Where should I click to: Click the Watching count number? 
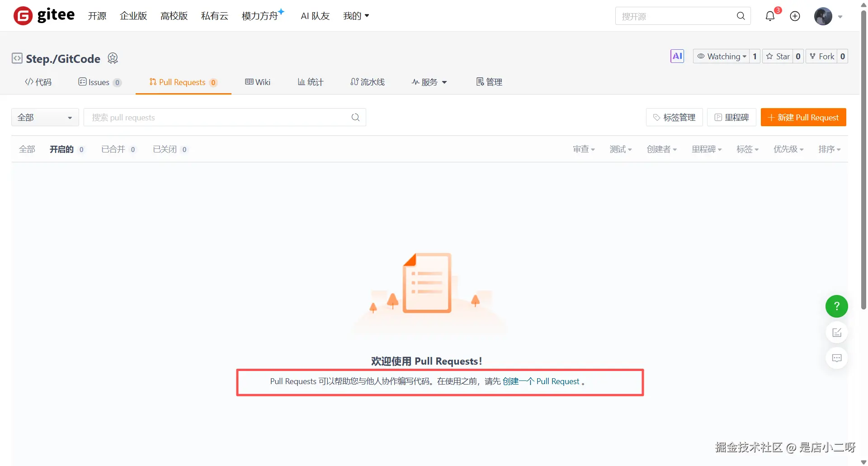tap(755, 56)
